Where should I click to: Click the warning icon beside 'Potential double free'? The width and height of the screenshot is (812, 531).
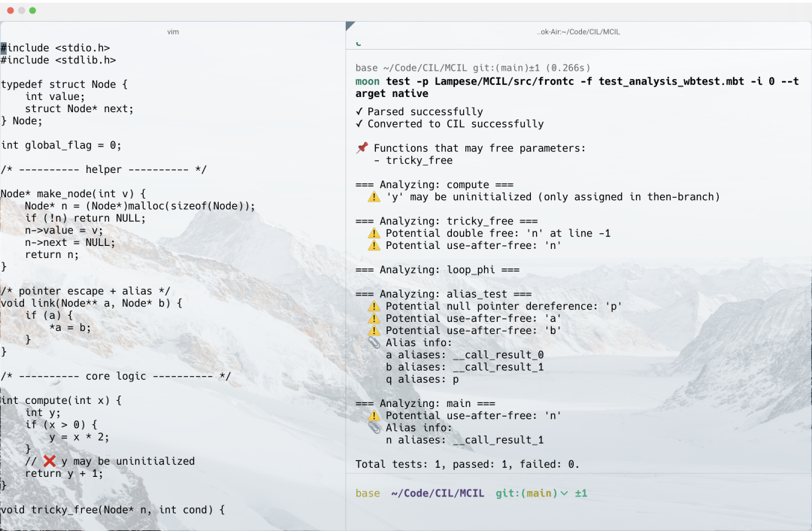374,233
